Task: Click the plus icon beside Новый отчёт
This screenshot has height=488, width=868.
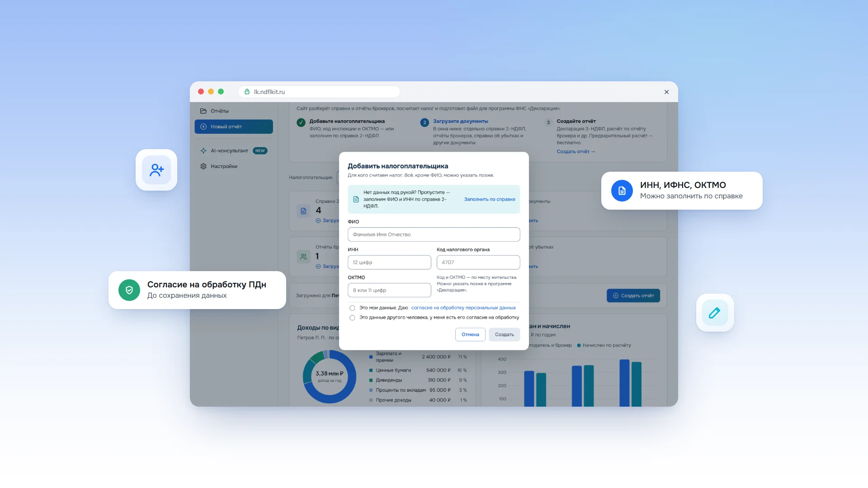Action: tap(203, 127)
